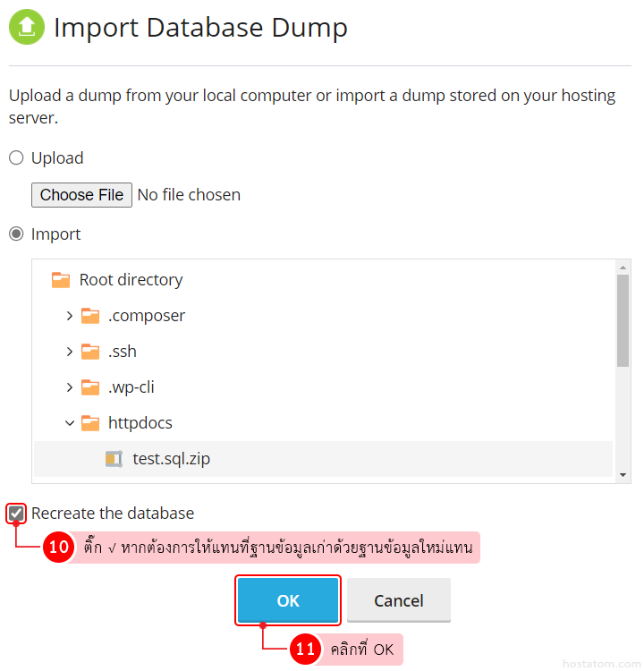This screenshot has height=671, width=644.
Task: Click the green Import Database Dump icon
Action: coord(27,27)
